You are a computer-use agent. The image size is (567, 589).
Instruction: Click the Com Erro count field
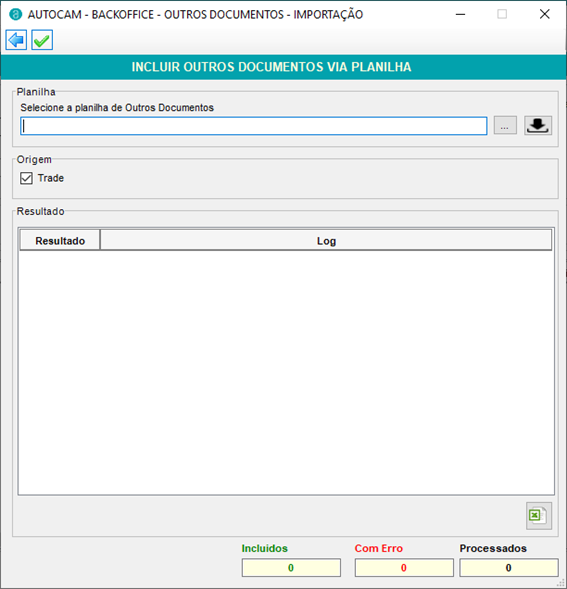point(404,567)
